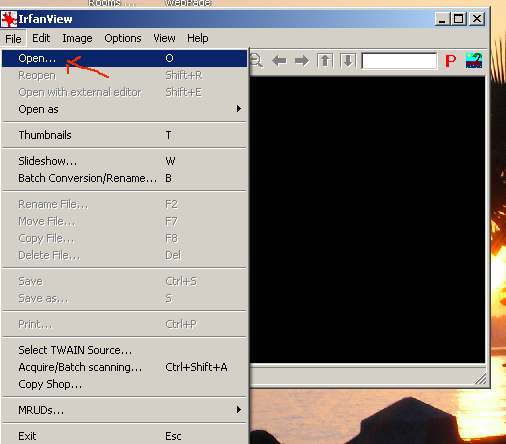This screenshot has height=444, width=506.
Task: Choose Slideshow... menu item
Action: (x=124, y=161)
